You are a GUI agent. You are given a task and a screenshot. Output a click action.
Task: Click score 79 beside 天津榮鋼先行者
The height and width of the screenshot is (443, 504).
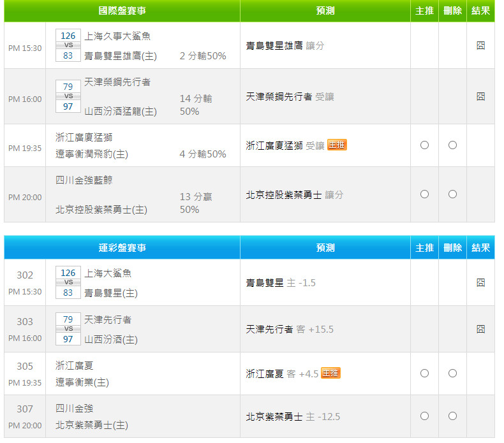pos(68,87)
